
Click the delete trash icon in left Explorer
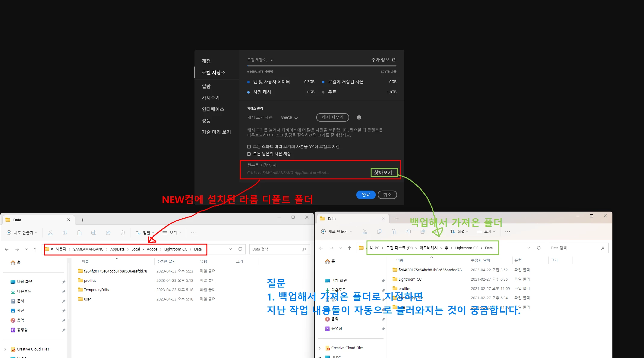pos(123,233)
